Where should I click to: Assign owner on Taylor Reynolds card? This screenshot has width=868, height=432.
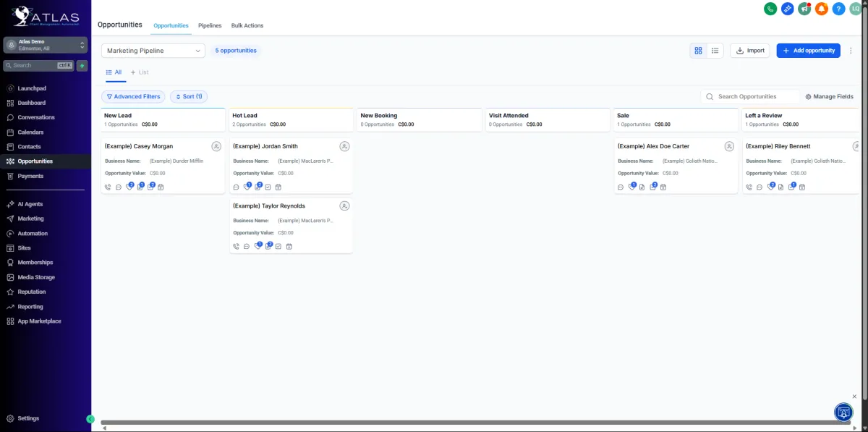[344, 206]
